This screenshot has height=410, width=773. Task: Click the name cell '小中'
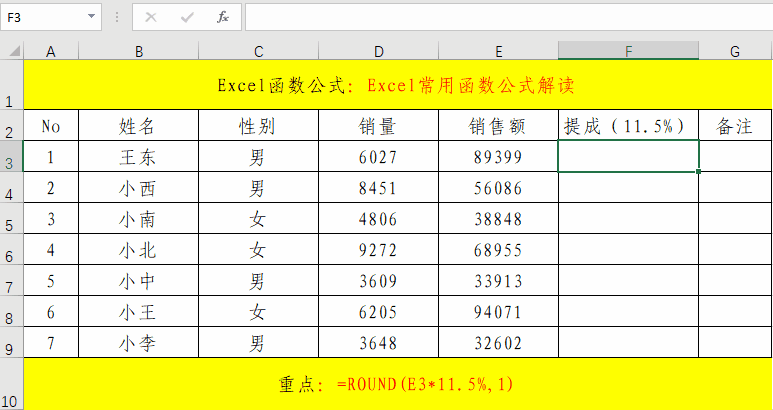tap(139, 281)
